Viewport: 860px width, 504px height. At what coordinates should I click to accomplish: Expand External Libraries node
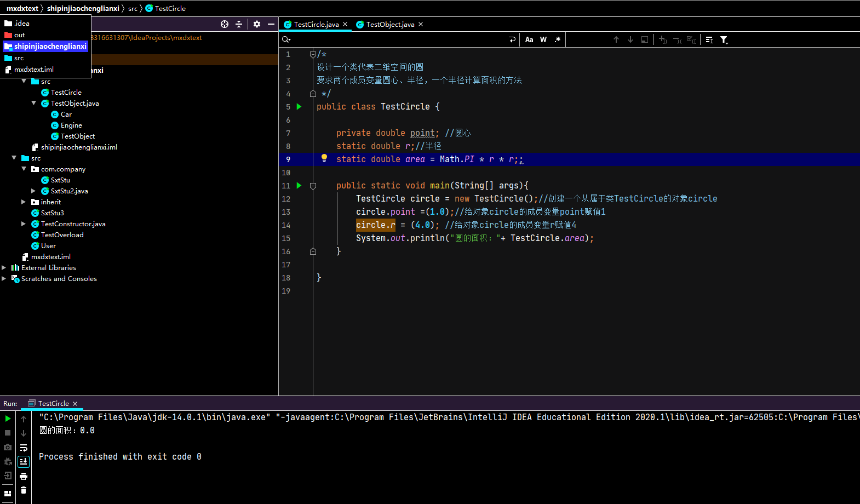pyautogui.click(x=4, y=267)
